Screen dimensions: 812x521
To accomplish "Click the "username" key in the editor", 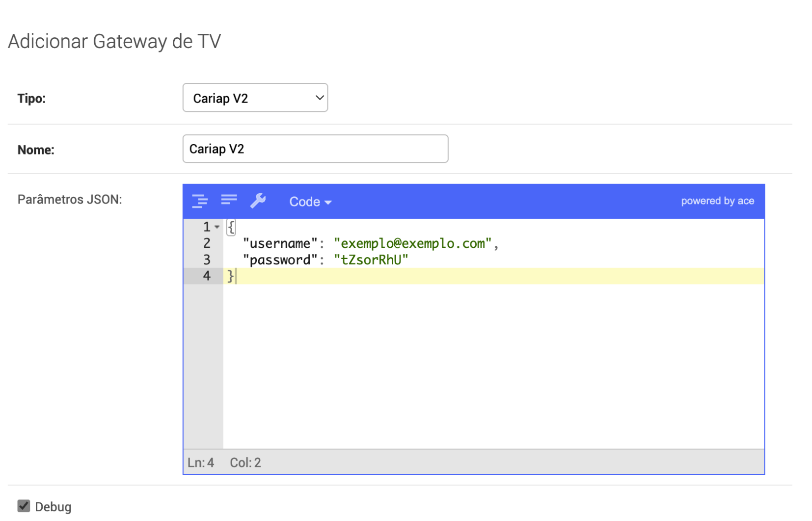I will coord(280,243).
